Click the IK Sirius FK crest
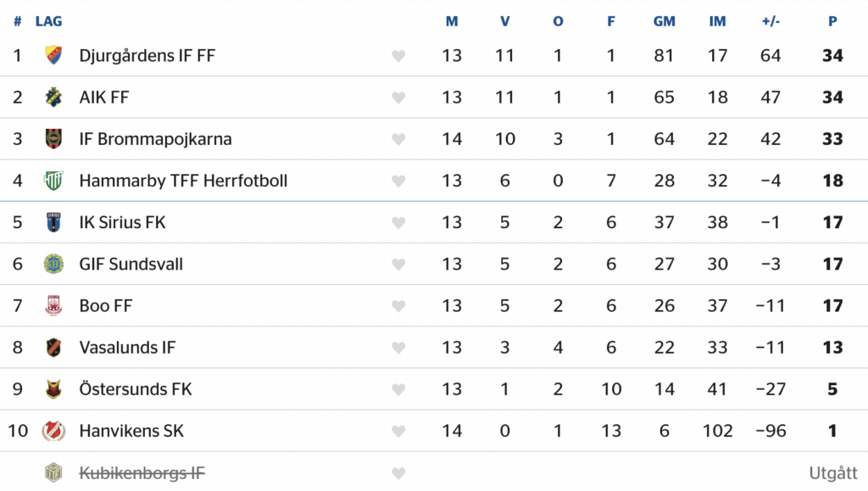Viewport: 868px width, 491px height. click(x=53, y=222)
